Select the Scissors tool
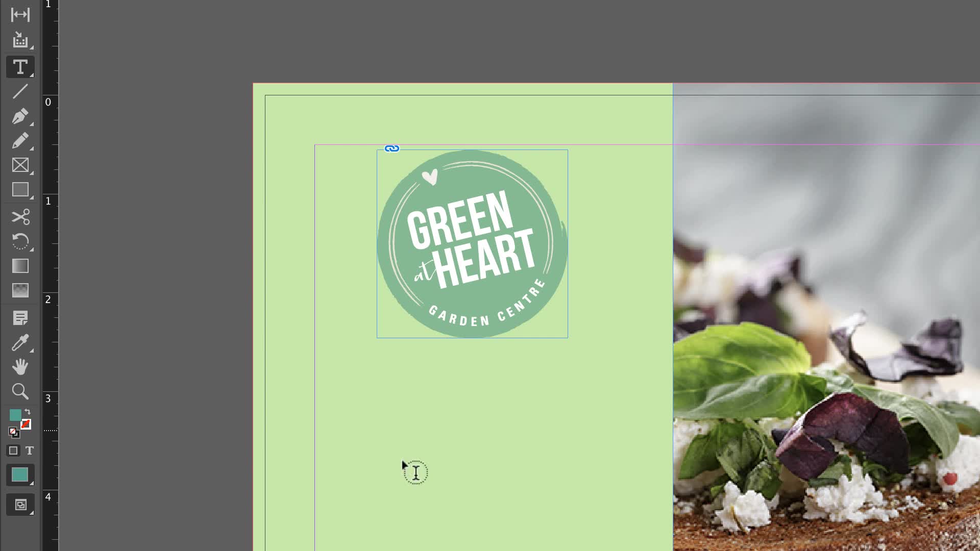Screen dimensions: 980x551 click(20, 217)
